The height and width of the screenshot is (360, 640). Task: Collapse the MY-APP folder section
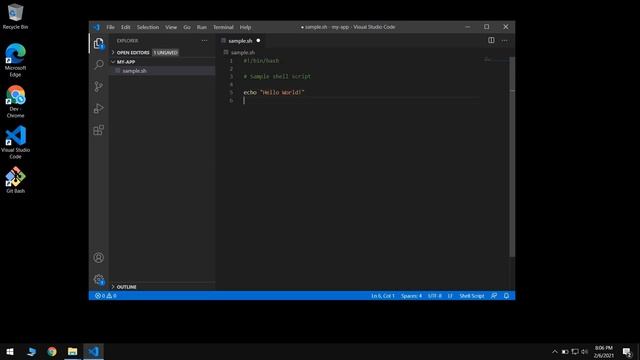pos(126,62)
